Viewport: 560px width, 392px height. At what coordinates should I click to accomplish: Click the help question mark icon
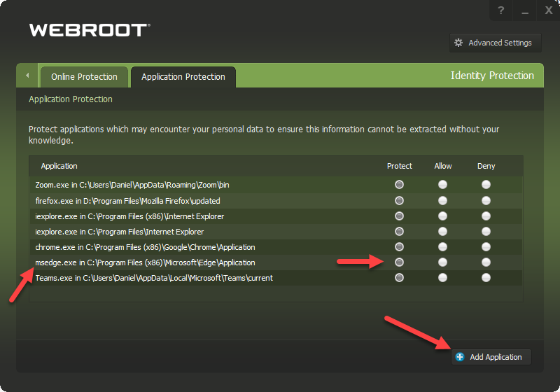point(500,10)
